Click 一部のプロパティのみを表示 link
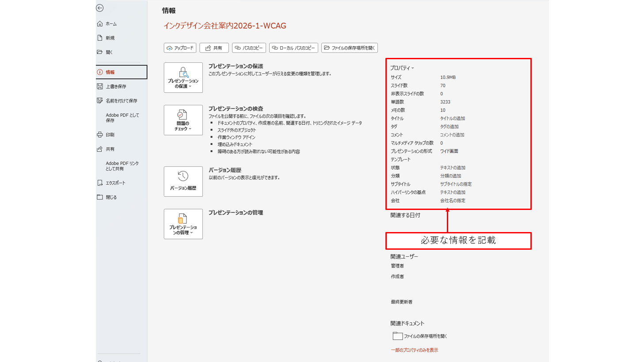This screenshot has height=362, width=644. [x=414, y=350]
